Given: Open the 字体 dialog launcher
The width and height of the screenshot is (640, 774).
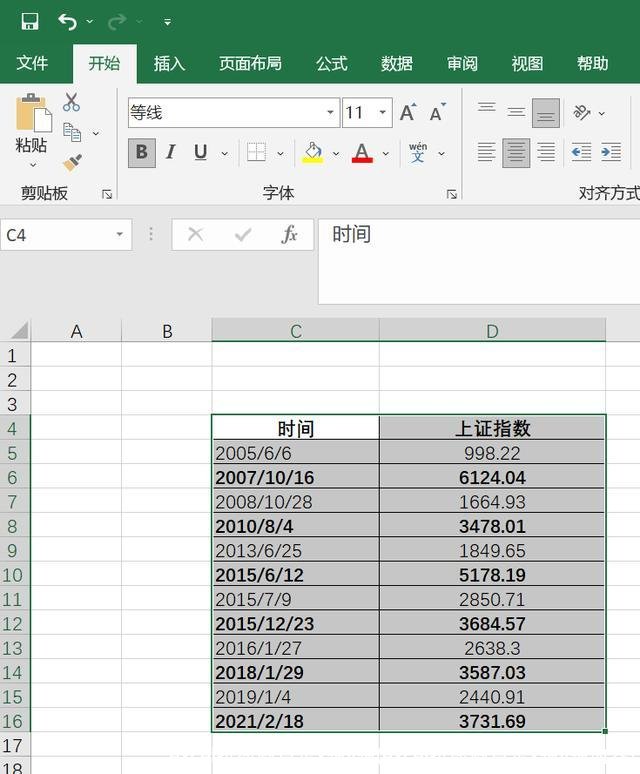Looking at the screenshot, I should pyautogui.click(x=452, y=194).
